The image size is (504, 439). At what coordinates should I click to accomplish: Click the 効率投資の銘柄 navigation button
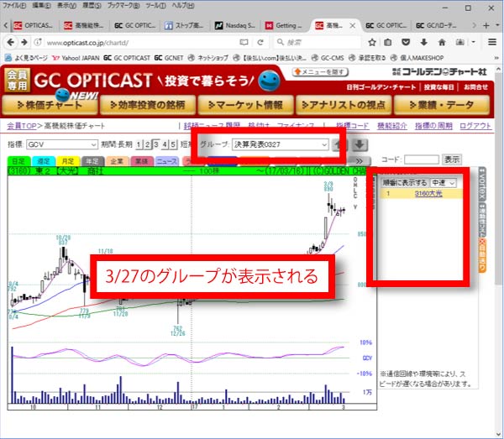[148, 105]
